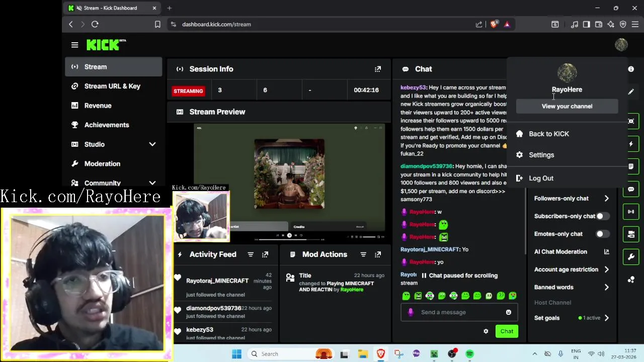Open Brave Shields icon in address bar
644x362 pixels.
click(x=494, y=24)
